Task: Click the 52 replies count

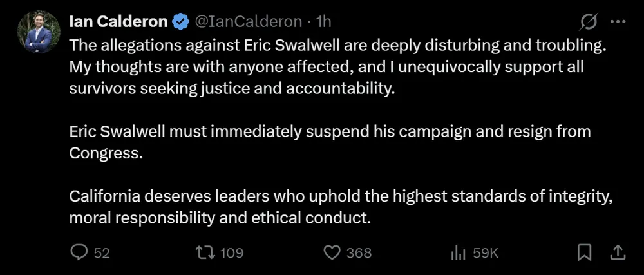Action: [102, 253]
